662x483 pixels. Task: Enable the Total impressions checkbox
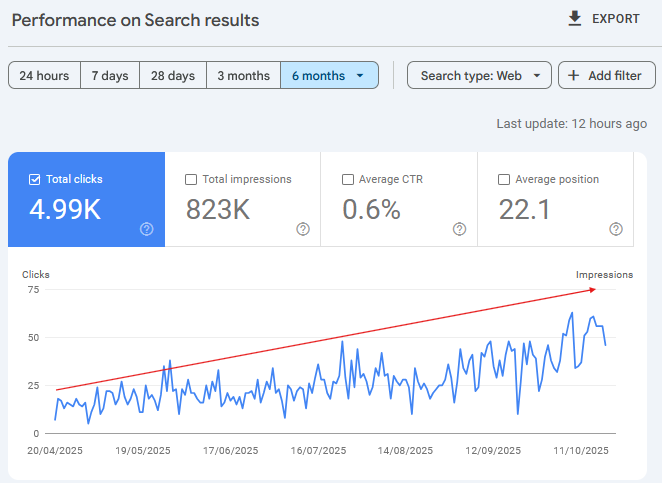[191, 179]
